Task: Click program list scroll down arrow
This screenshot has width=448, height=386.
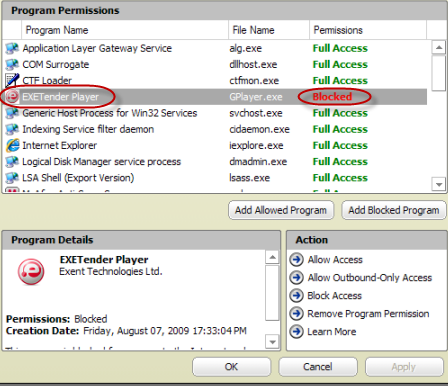Action: [x=439, y=184]
